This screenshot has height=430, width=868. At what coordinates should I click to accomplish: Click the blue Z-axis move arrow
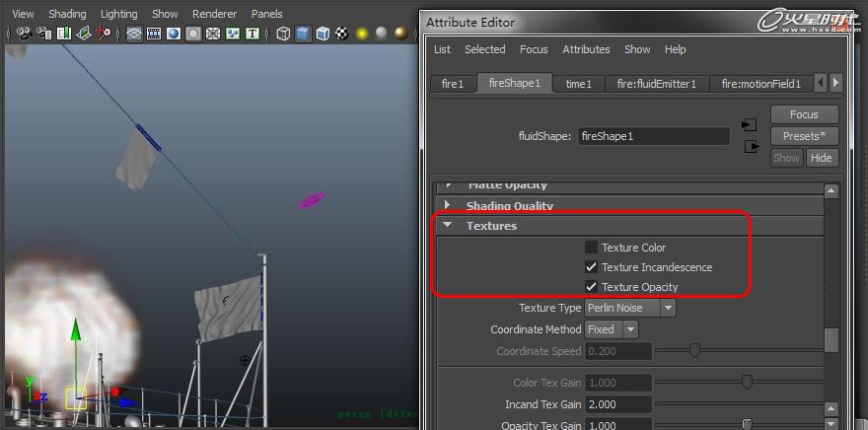(128, 403)
